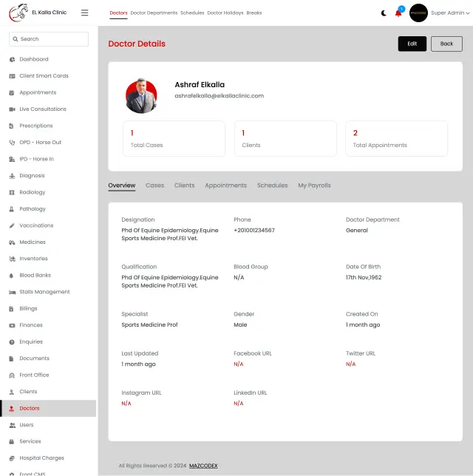
Task: Click the phone number +201001234567
Action: (254, 230)
